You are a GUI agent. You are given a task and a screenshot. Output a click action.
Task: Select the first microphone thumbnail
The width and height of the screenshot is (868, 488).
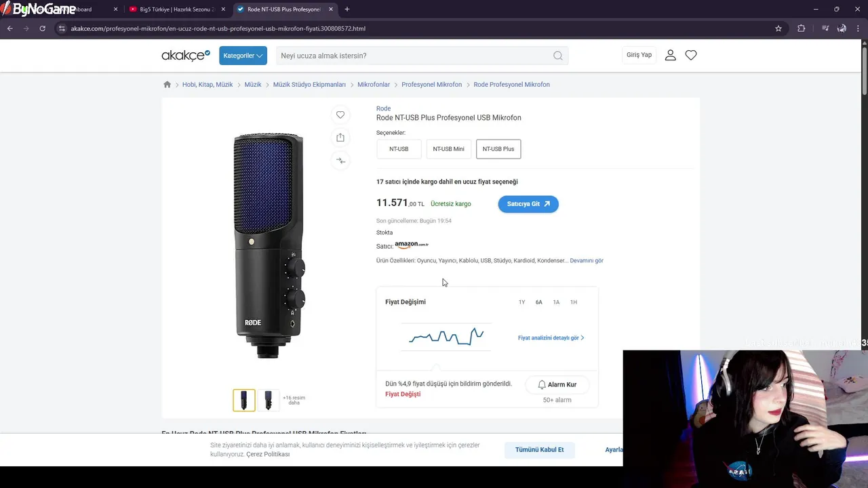244,400
